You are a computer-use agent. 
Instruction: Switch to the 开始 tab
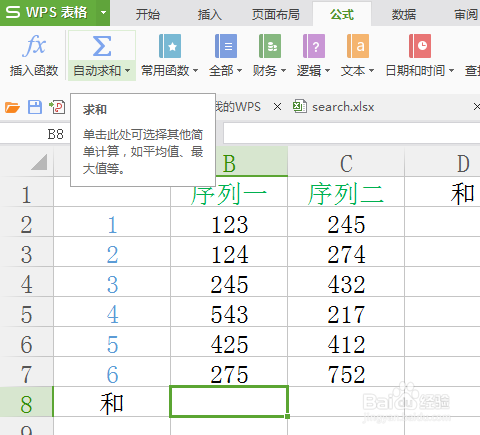click(148, 14)
